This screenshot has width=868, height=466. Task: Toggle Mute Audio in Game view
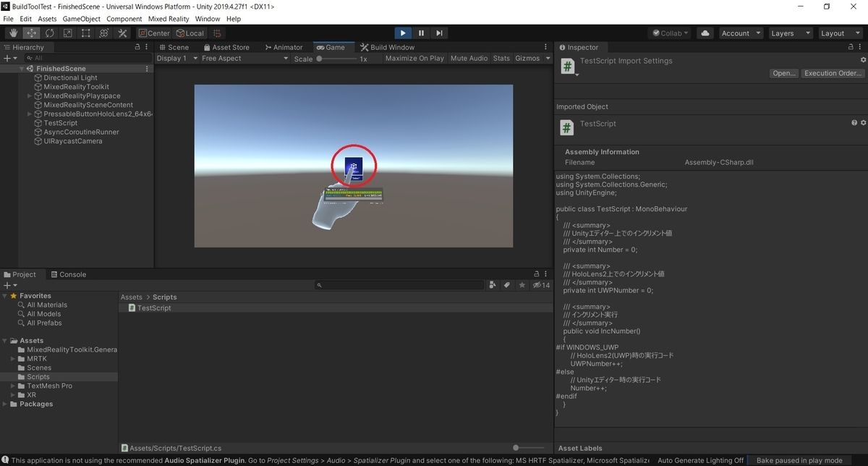point(469,58)
